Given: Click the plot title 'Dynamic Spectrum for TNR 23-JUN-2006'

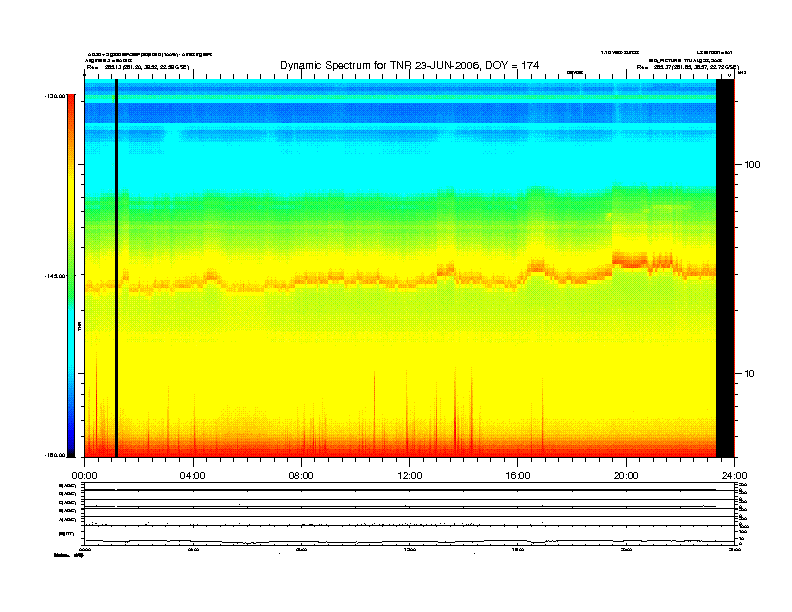Looking at the screenshot, I should pyautogui.click(x=380, y=65).
